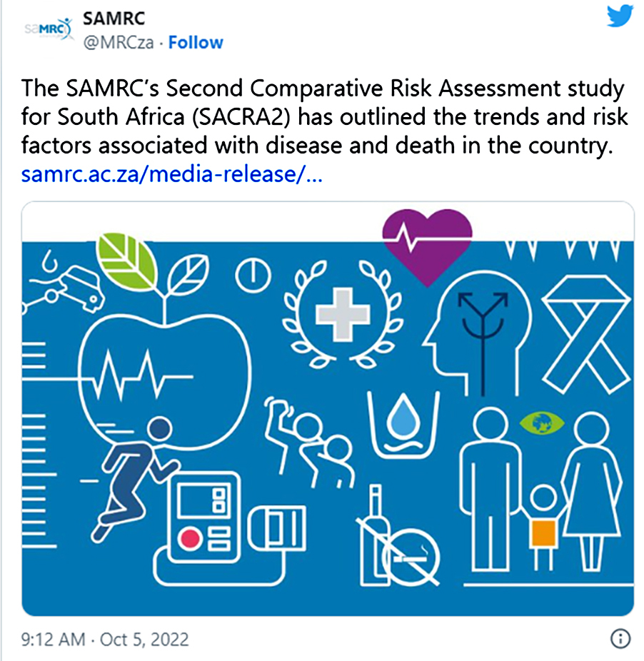The image size is (644, 661).
Task: Follow the SAMRC account
Action: pyautogui.click(x=196, y=43)
